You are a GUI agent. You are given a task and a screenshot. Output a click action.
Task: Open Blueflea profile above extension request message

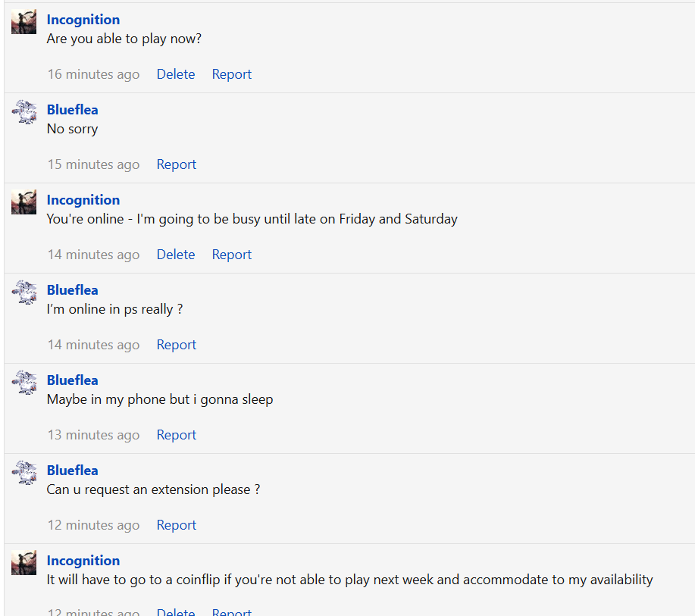pyautogui.click(x=72, y=471)
